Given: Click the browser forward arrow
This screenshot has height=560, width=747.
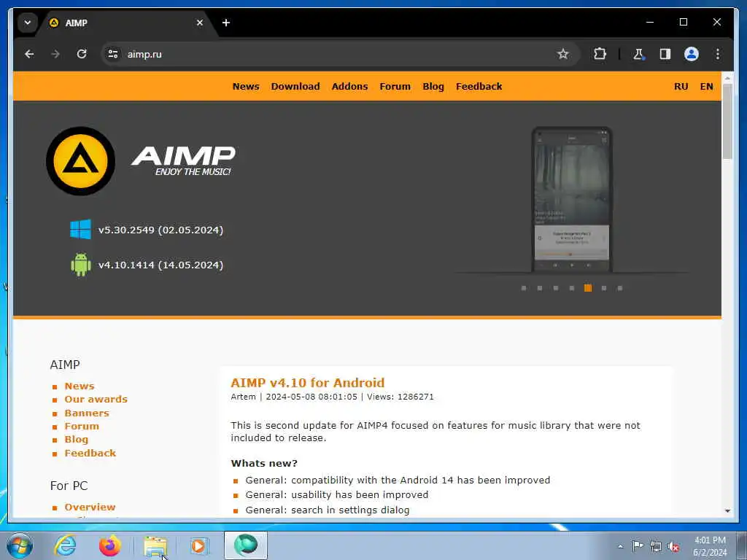Looking at the screenshot, I should click(55, 54).
